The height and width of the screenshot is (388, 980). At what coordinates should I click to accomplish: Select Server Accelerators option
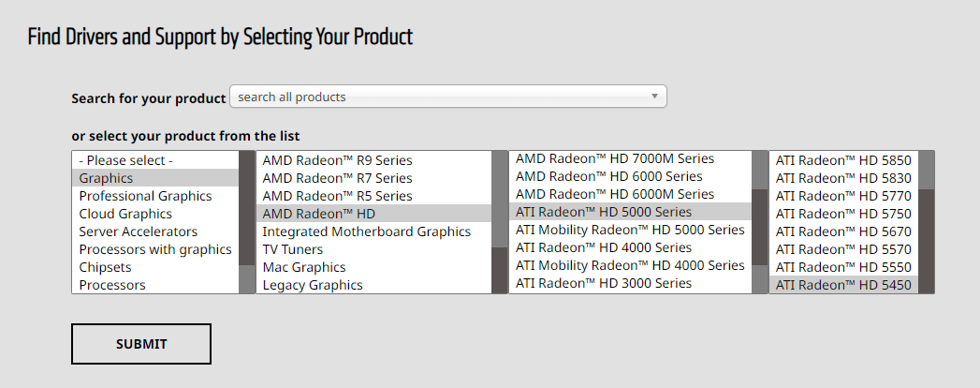pyautogui.click(x=138, y=231)
